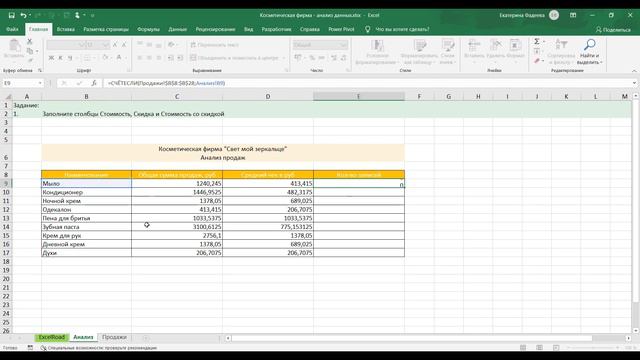640x360 pixels.
Task: Open Стили ячеек gallery
Action: pos(447,52)
